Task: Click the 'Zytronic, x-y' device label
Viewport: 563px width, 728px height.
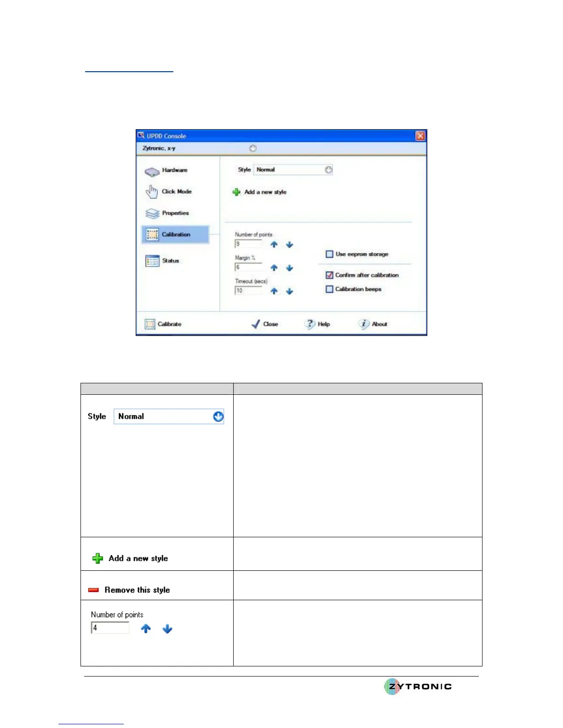Action: pos(159,148)
